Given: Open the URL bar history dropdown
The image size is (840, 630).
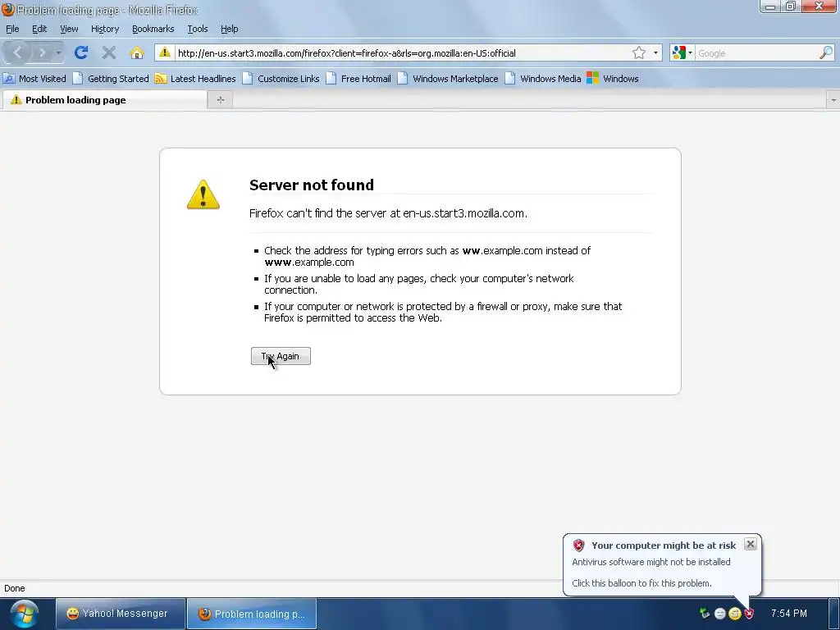Looking at the screenshot, I should [x=655, y=52].
